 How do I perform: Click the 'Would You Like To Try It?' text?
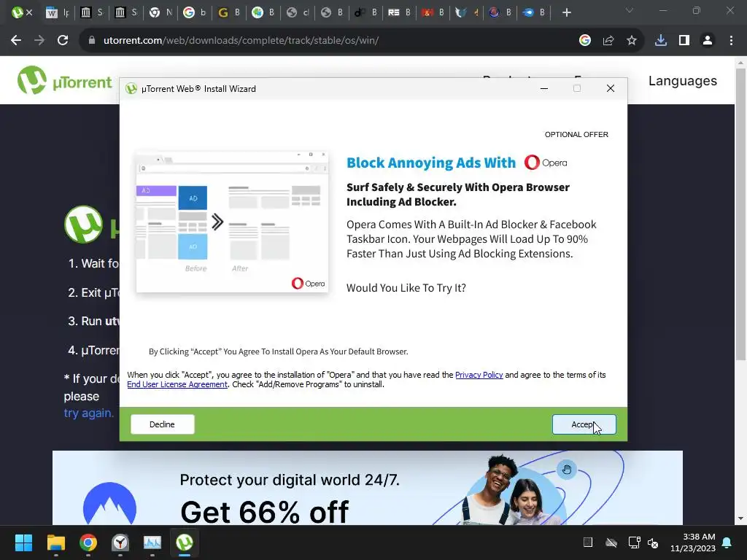(406, 287)
